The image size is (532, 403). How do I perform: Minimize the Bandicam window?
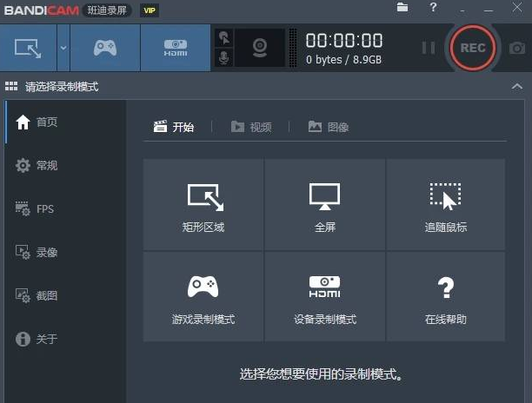tap(489, 11)
